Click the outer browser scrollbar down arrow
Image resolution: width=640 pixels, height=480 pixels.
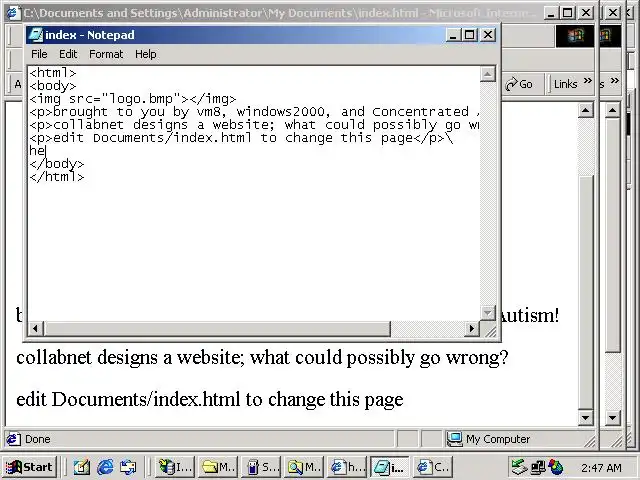(613, 418)
